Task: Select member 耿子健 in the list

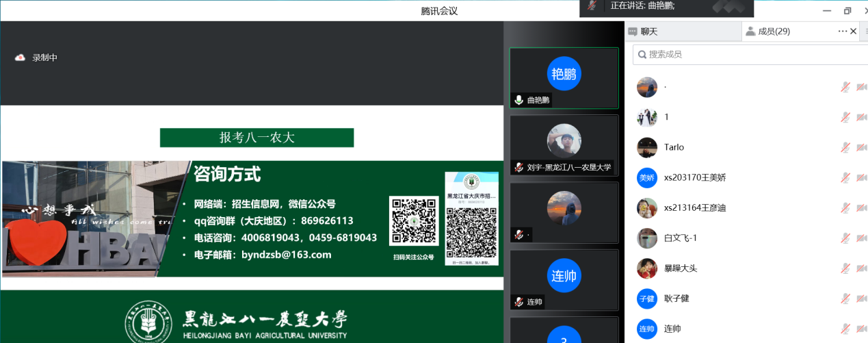Action: 676,298
